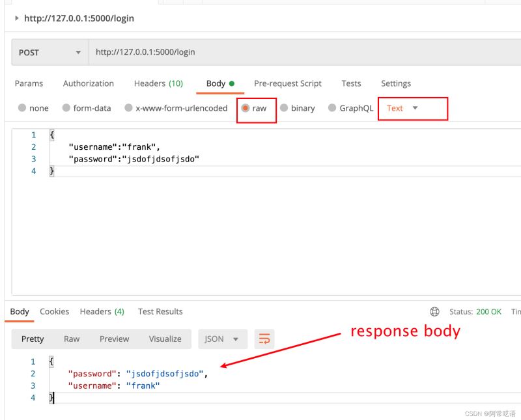Click the Preview response view button

tap(114, 339)
